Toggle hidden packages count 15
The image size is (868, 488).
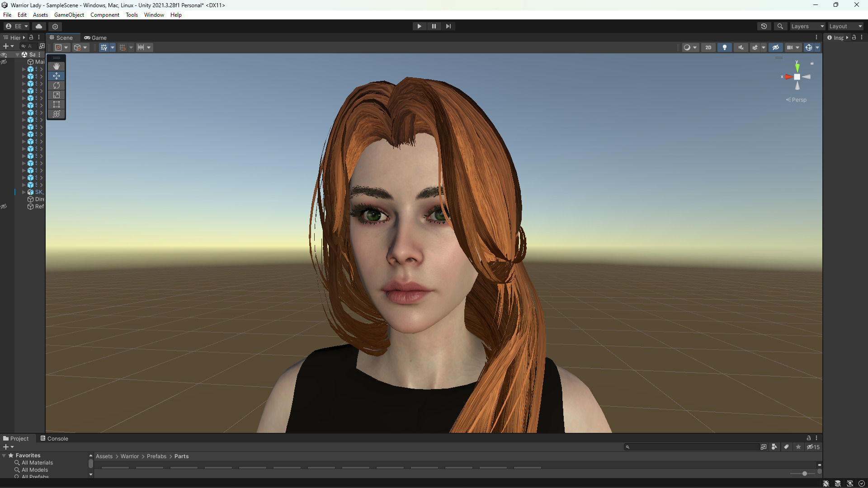814,447
